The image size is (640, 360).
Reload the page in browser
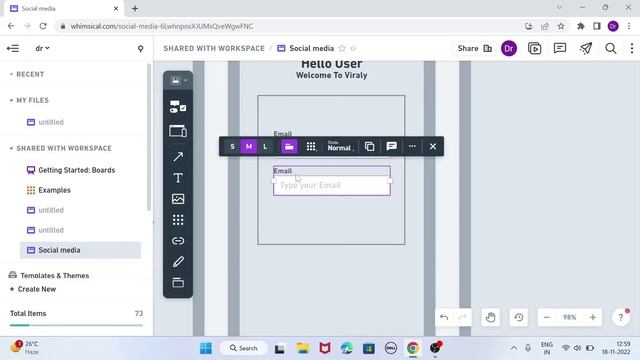point(43,26)
